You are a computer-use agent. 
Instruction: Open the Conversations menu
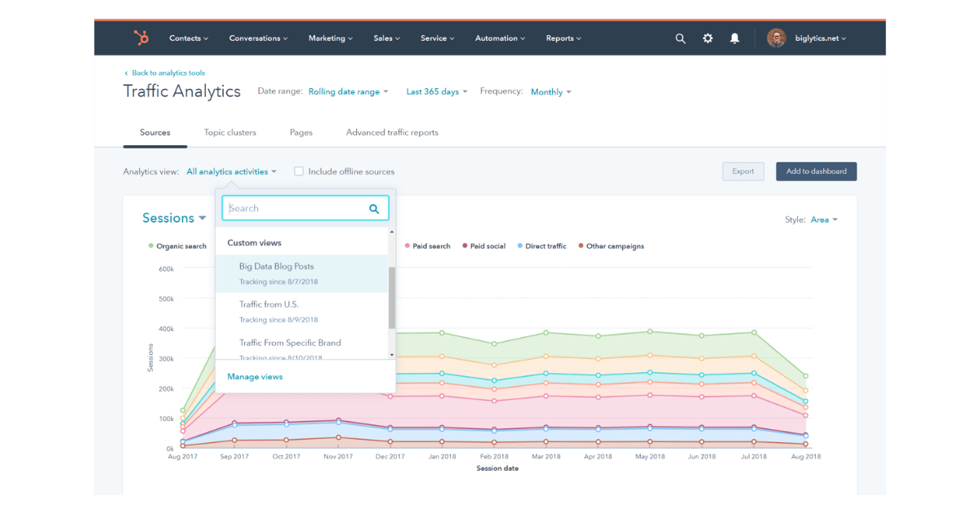point(259,38)
